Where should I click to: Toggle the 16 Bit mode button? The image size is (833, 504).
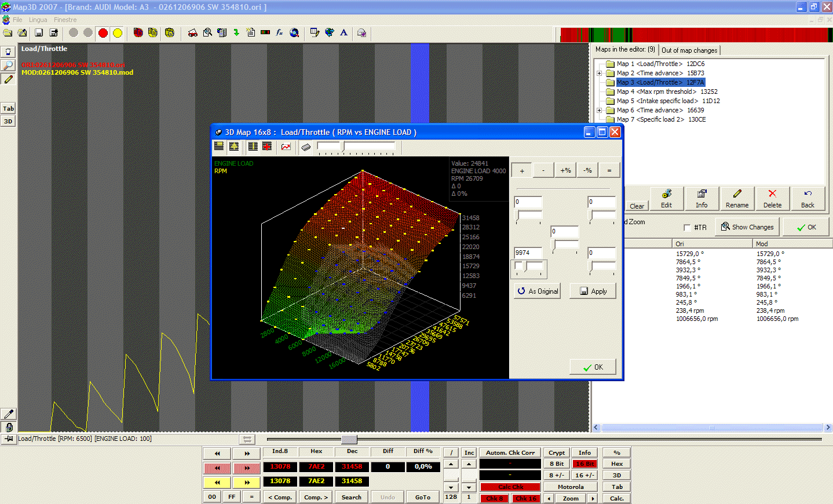click(584, 463)
